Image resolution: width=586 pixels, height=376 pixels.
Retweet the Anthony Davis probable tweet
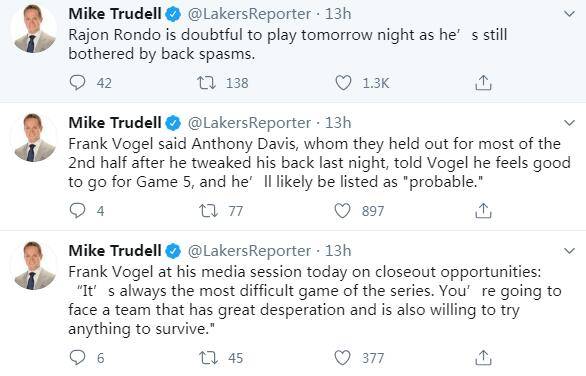pyautogui.click(x=209, y=210)
